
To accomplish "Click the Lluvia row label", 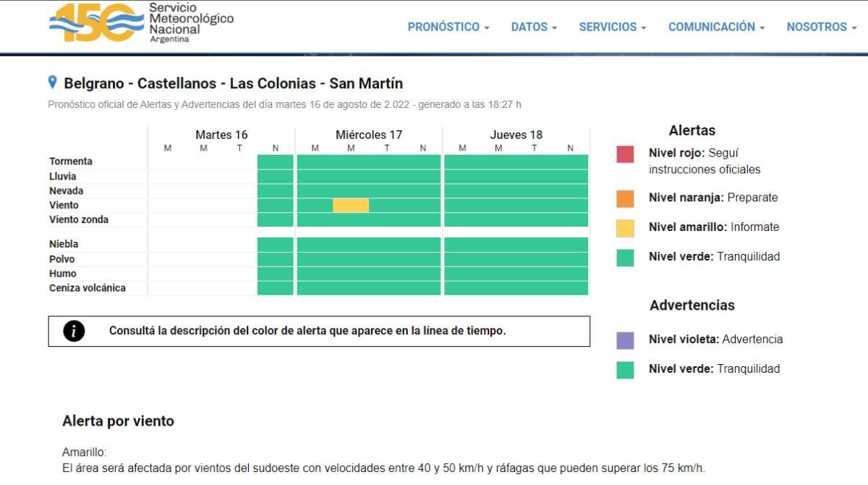I will pyautogui.click(x=63, y=177).
